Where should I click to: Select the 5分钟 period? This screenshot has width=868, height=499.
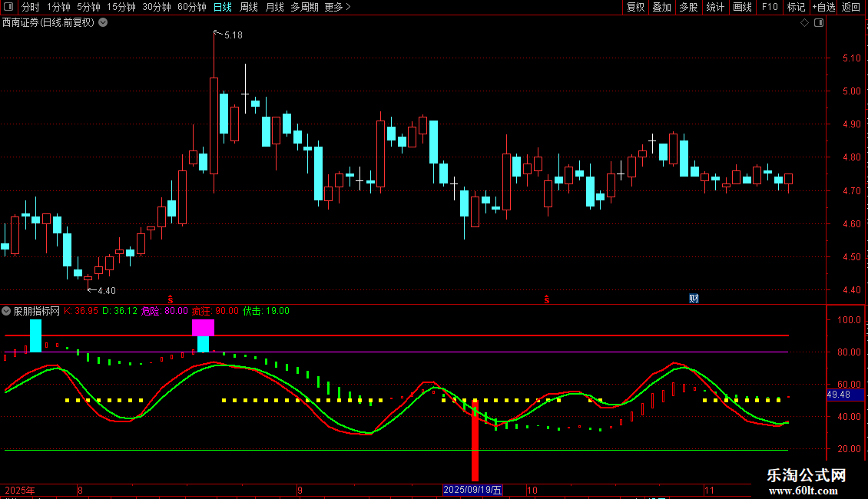(88, 7)
